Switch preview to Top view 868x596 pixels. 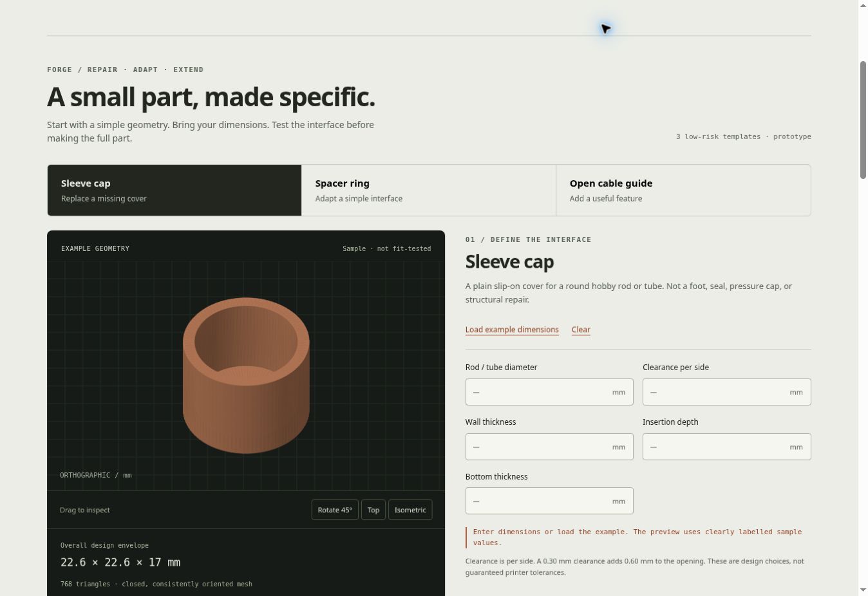click(373, 510)
